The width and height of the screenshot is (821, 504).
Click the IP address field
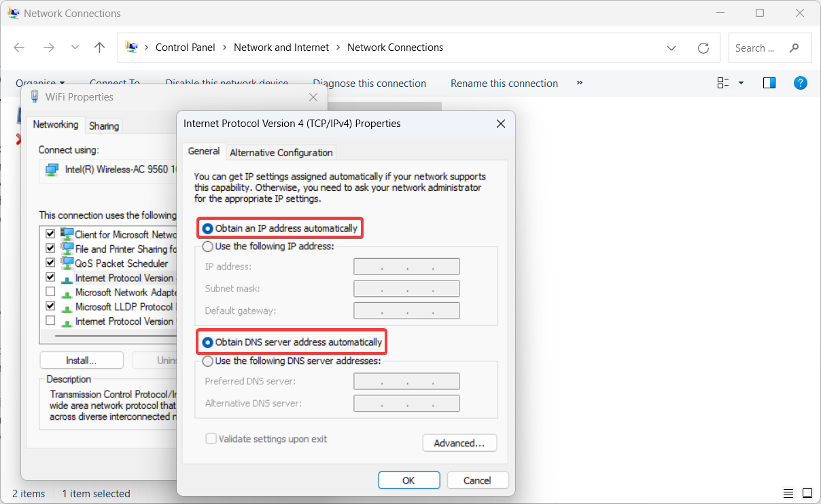(x=406, y=266)
